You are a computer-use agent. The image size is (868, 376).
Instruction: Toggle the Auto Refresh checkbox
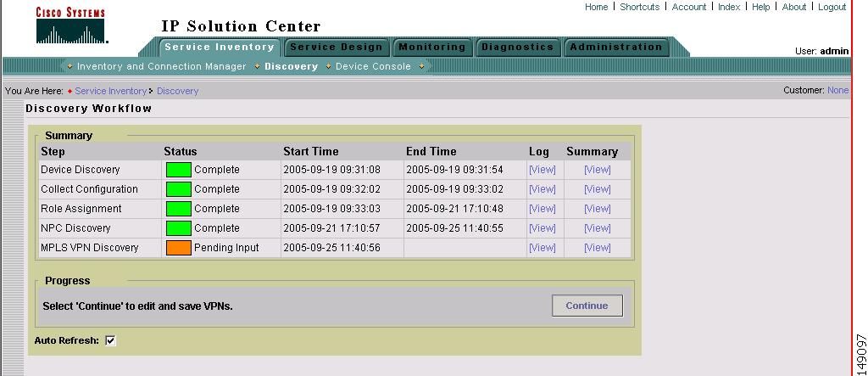pyautogui.click(x=111, y=340)
